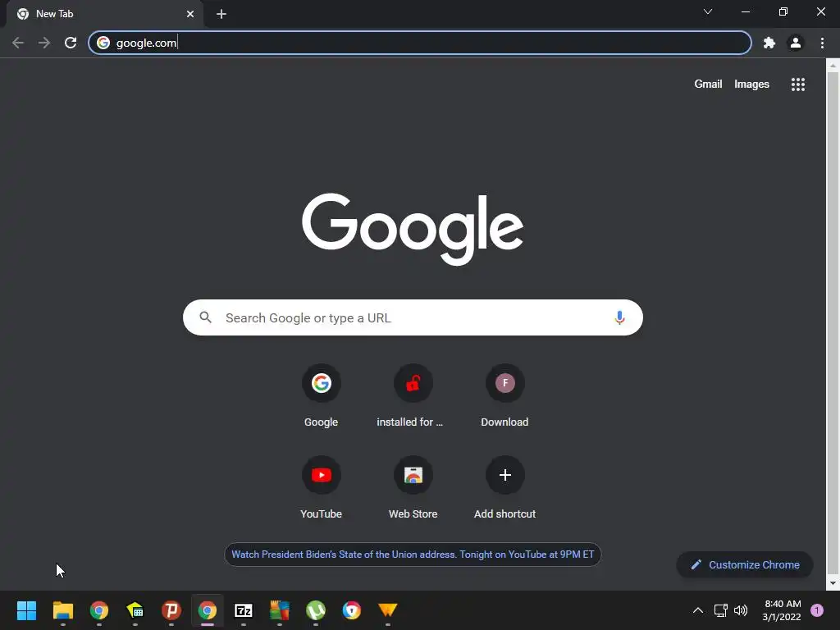Open the red P taskbar icon
Screen dimensions: 840x630
click(171, 610)
